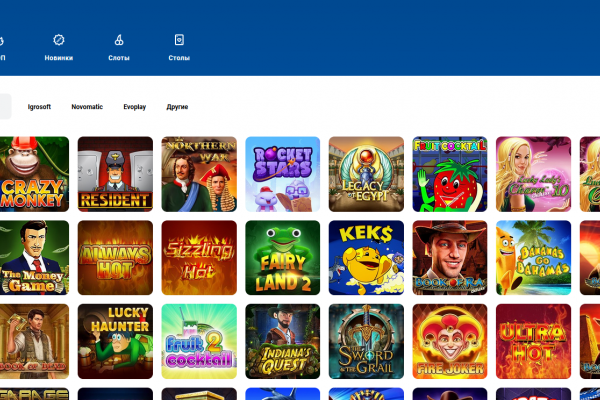Click the Слоты cherry icon
The height and width of the screenshot is (400, 600).
[x=119, y=40]
